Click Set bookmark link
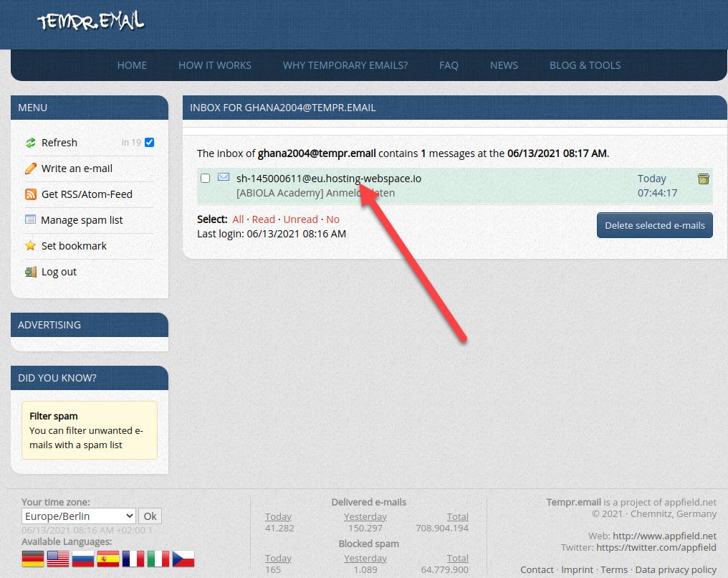Screen dimensions: 728x578 [x=74, y=246]
